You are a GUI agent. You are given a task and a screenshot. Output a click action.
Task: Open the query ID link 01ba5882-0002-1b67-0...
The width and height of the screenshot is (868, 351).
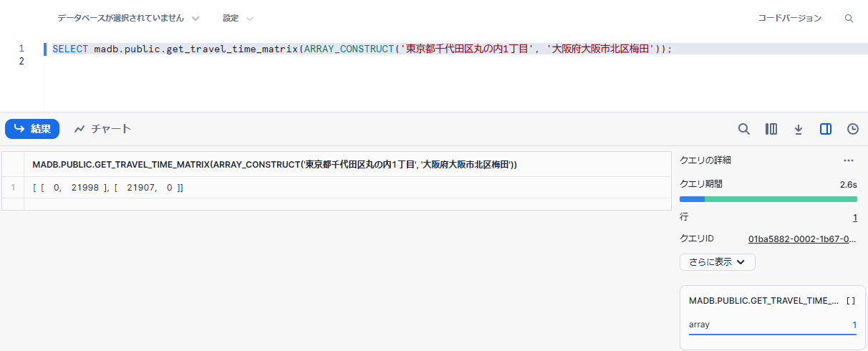[x=803, y=239]
